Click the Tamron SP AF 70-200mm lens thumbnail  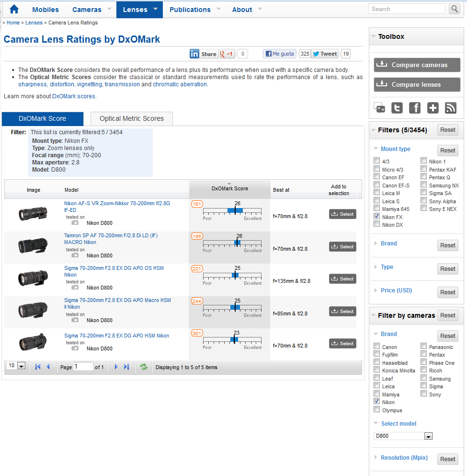pyautogui.click(x=33, y=245)
